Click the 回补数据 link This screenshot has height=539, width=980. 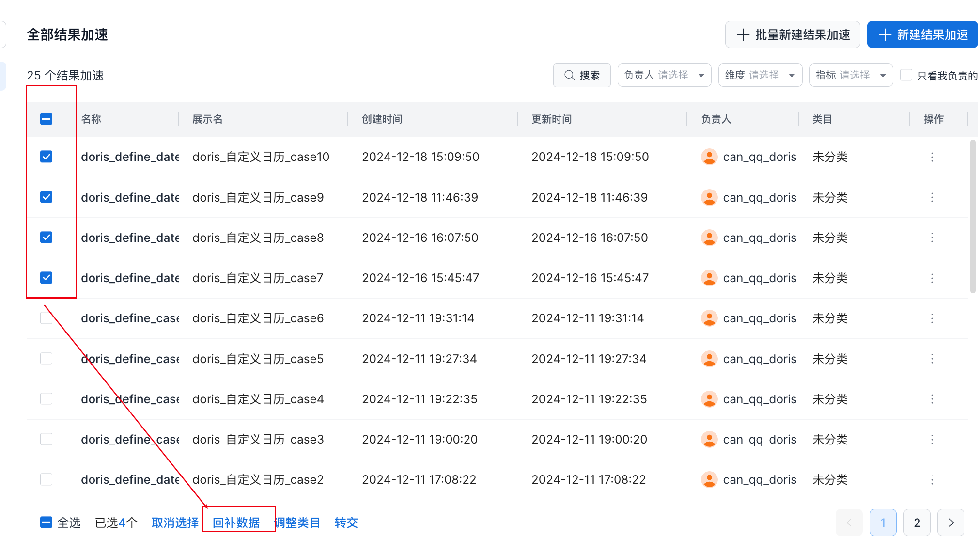click(236, 523)
